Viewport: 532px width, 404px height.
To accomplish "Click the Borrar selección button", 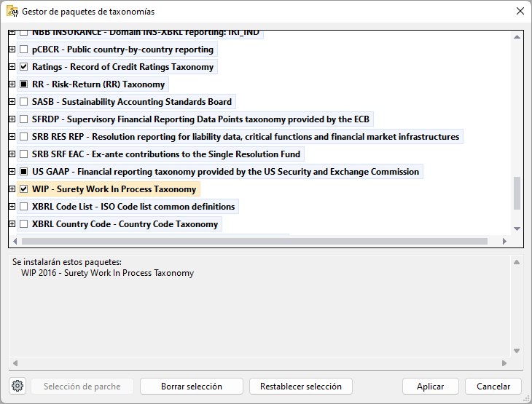I will pyautogui.click(x=192, y=387).
